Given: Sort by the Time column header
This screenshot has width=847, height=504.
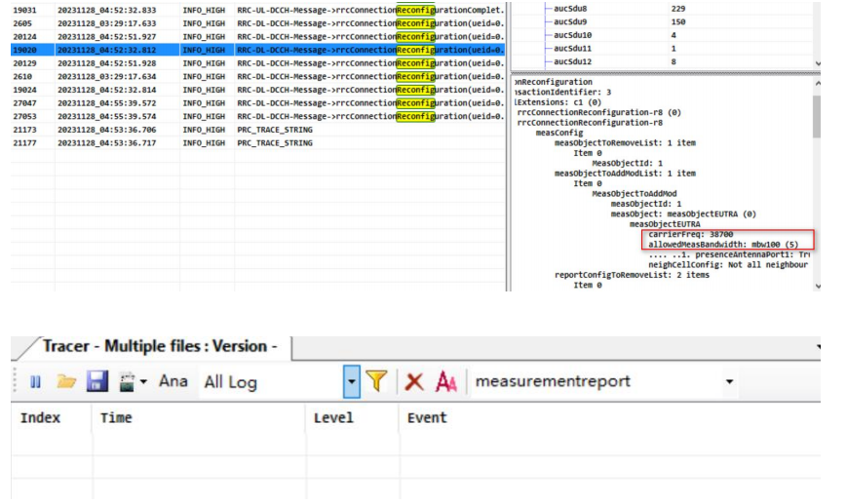Looking at the screenshot, I should click(x=116, y=418).
